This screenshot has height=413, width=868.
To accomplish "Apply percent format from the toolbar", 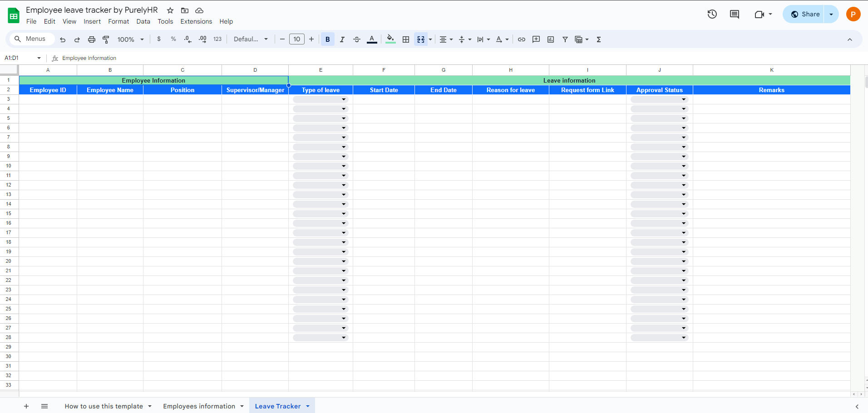I will point(173,39).
